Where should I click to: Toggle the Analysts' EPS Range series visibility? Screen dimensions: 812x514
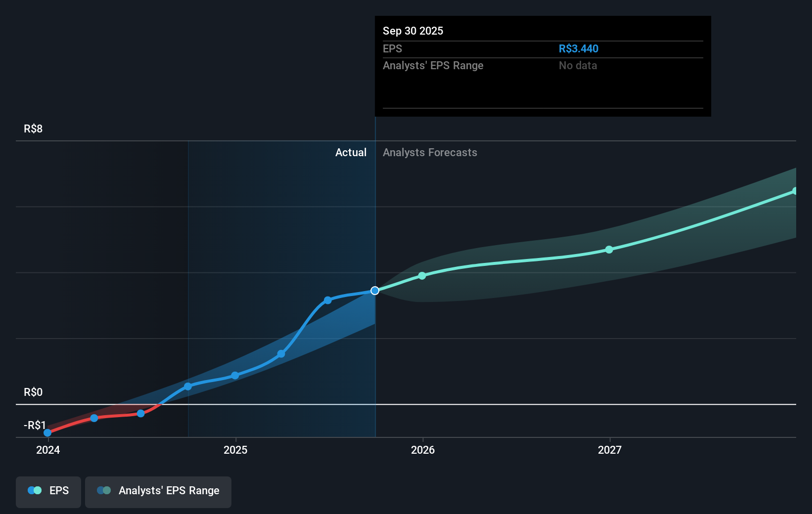(x=158, y=492)
